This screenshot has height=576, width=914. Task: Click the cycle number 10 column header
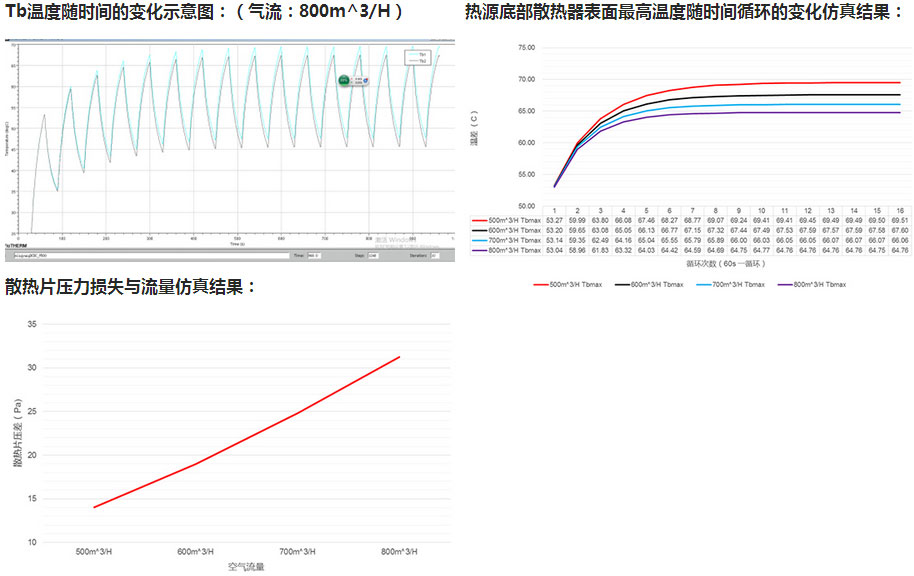point(762,210)
